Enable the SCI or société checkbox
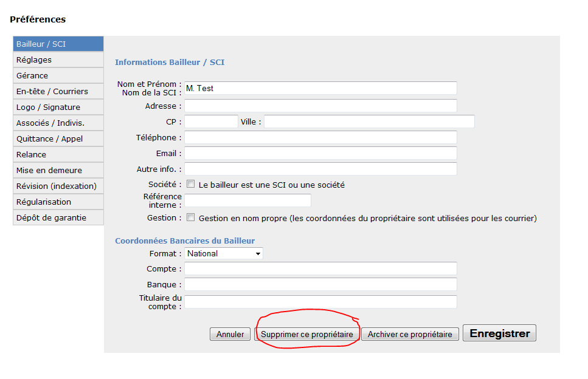The height and width of the screenshot is (379, 588). coord(191,184)
